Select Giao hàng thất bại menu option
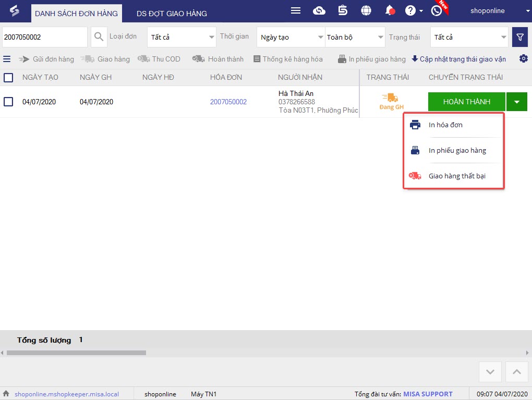532x400 pixels. (456, 176)
